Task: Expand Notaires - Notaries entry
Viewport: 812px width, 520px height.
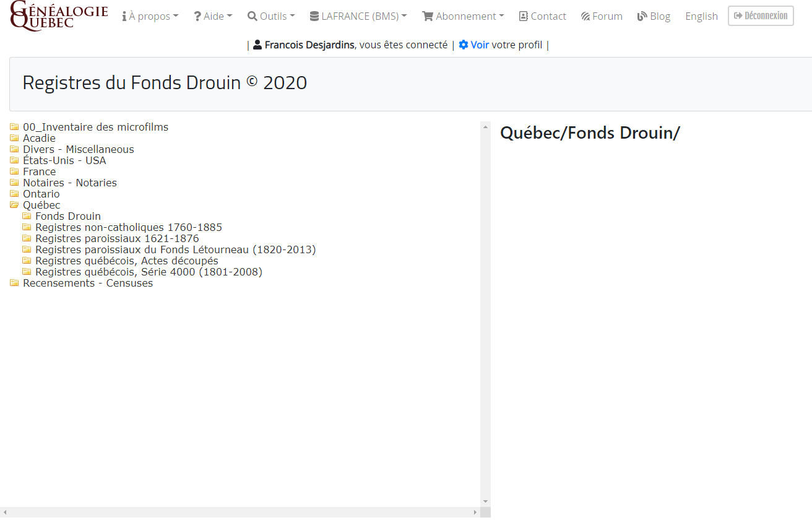Action: (x=69, y=183)
